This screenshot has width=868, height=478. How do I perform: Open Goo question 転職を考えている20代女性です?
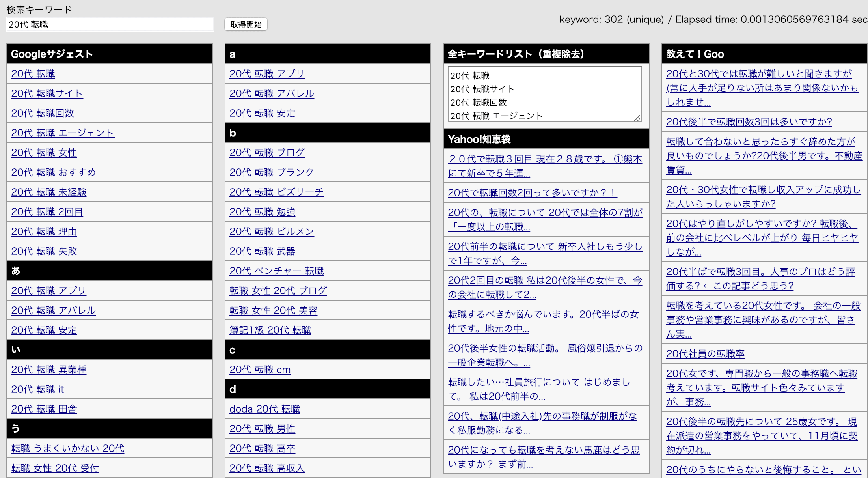point(764,320)
